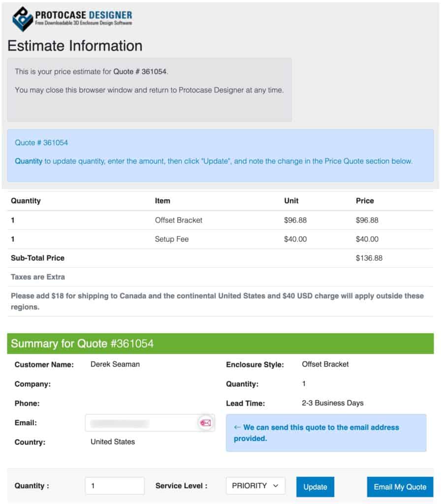
Task: Click the Item column header
Action: (x=162, y=201)
